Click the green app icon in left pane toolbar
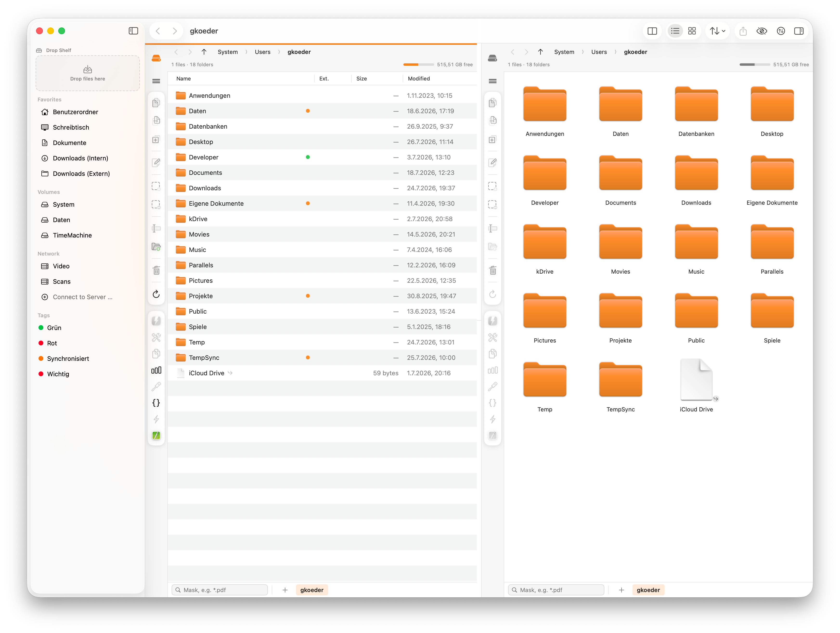This screenshot has height=633, width=840. [x=156, y=435]
